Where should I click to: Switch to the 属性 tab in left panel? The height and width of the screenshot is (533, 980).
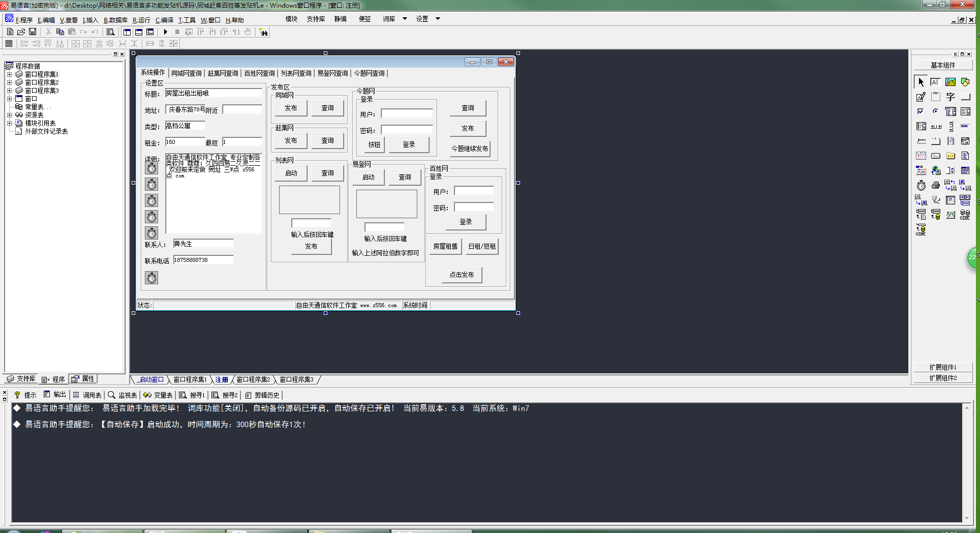click(x=83, y=379)
